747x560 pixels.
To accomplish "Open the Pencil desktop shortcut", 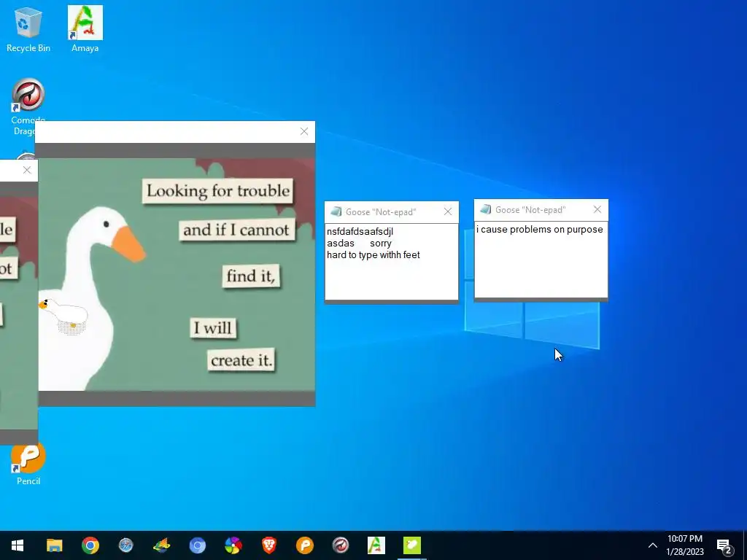I will [28, 463].
